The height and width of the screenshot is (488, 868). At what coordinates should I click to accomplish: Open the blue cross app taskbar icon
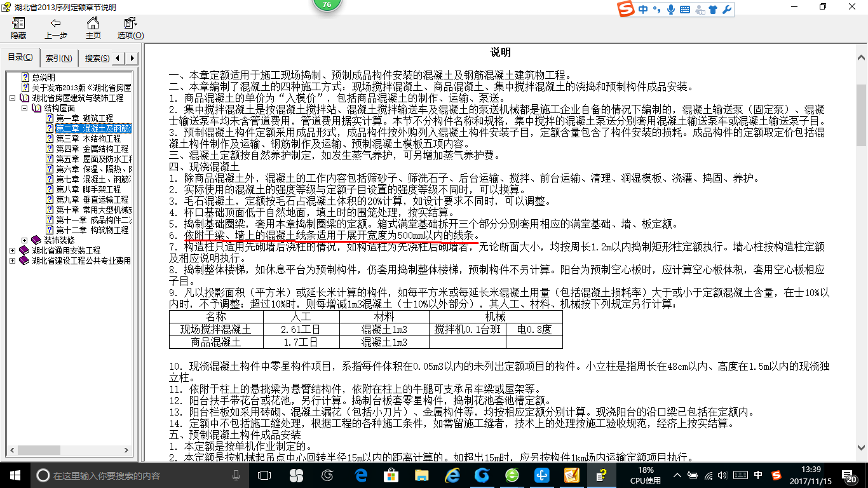[x=542, y=475]
